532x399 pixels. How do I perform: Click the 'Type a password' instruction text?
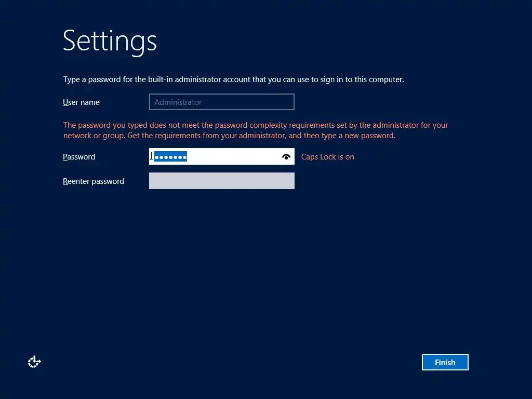coord(233,79)
